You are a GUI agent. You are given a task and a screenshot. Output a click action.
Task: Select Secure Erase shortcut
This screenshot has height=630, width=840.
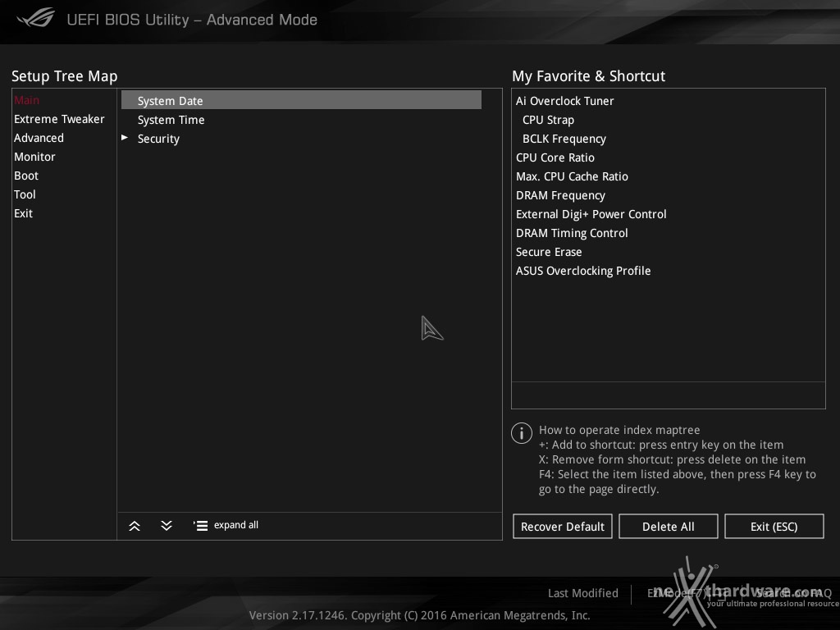tap(549, 252)
